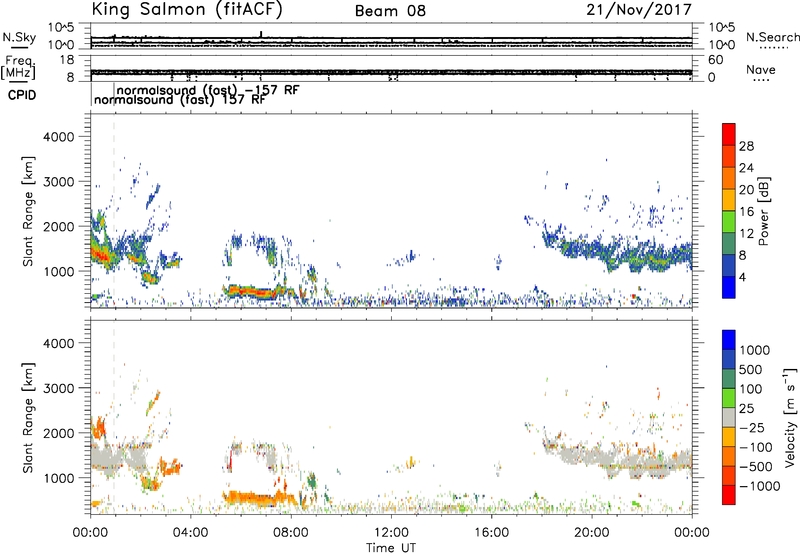This screenshot has width=800, height=554.
Task: Click the Slant Range [km] label of power panel
Action: point(28,211)
